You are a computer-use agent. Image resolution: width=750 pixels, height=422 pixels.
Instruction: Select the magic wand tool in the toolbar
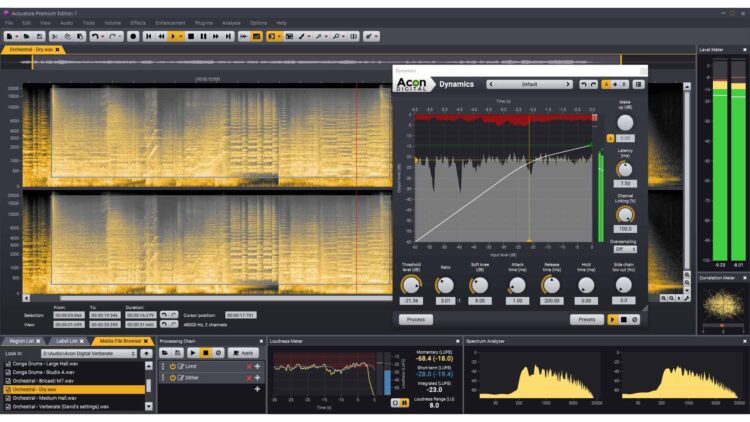[x=318, y=36]
